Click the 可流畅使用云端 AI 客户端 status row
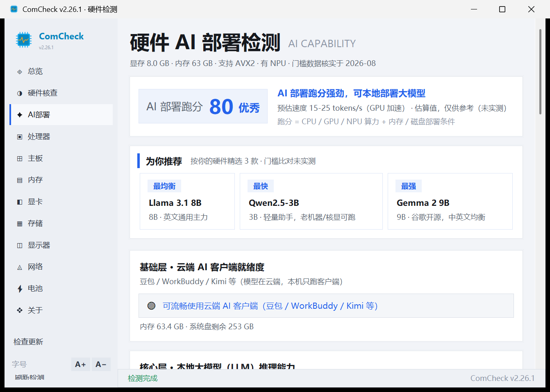550x392 pixels. click(x=326, y=305)
